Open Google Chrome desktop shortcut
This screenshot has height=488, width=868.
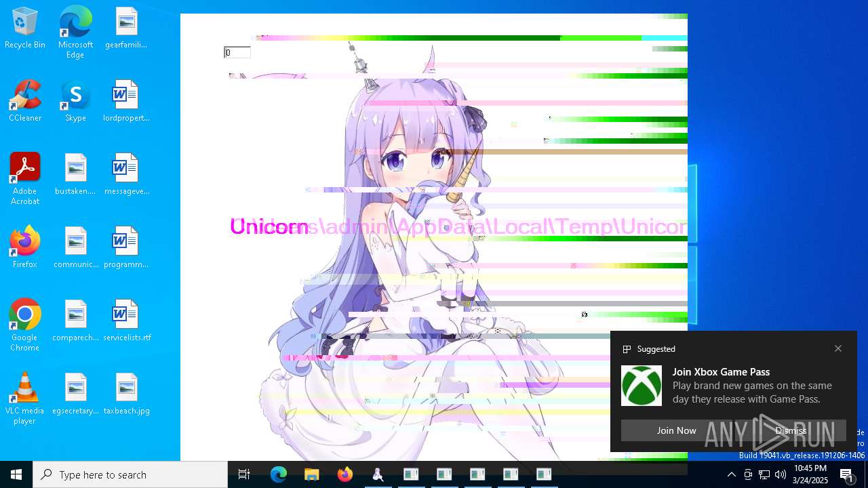point(25,325)
